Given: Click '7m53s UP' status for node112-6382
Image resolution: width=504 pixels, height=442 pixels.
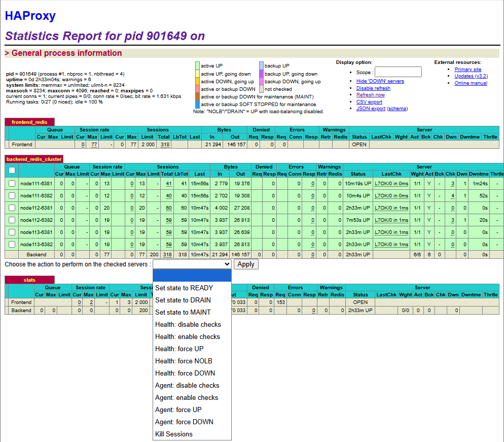Looking at the screenshot, I should [358, 220].
